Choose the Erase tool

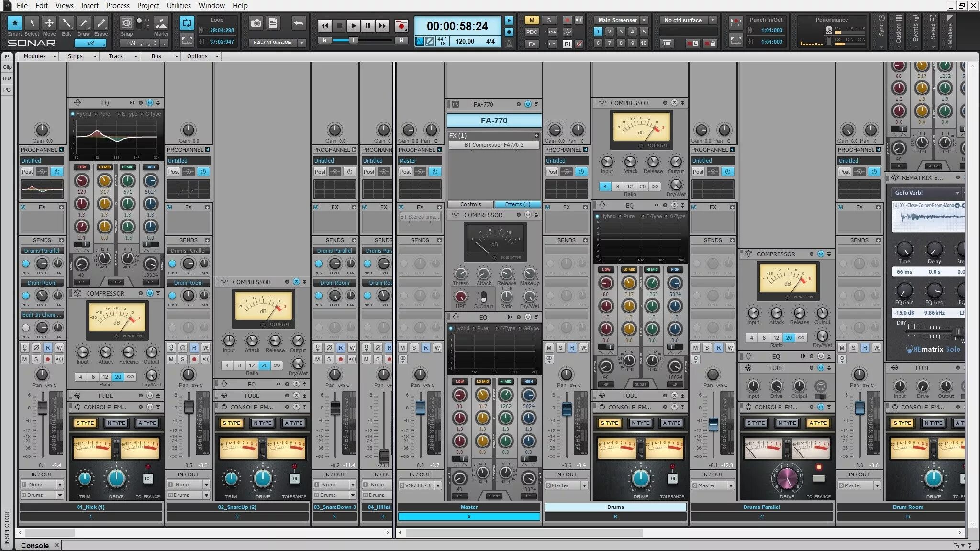point(100,22)
